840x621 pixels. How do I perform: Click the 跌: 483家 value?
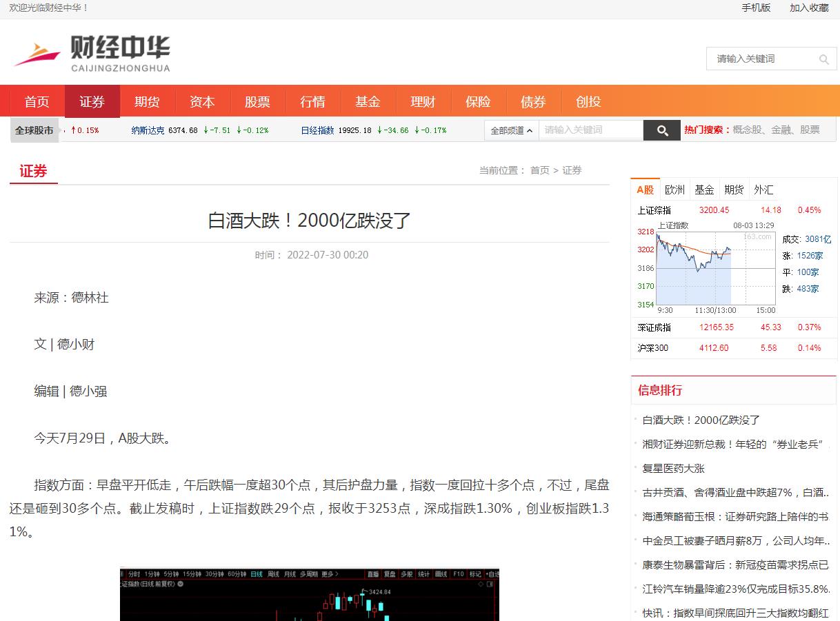[801, 289]
